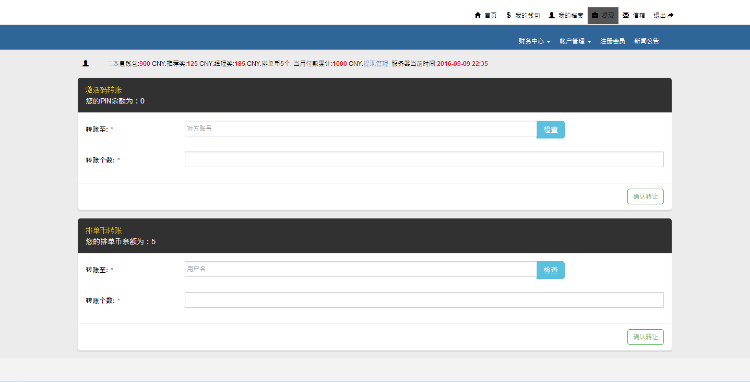Screen dimensions: 750x382
Task: Go to the home page via house icon
Action: tap(485, 15)
